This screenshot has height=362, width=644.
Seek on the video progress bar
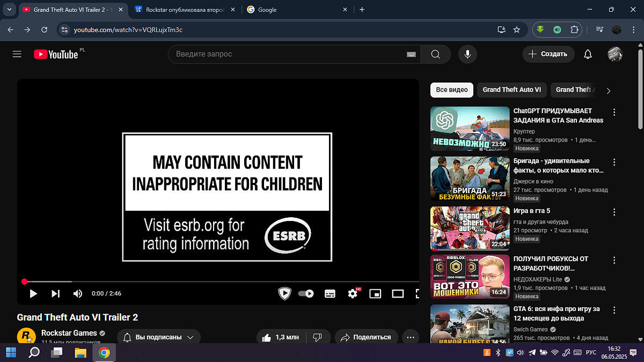[215, 282]
